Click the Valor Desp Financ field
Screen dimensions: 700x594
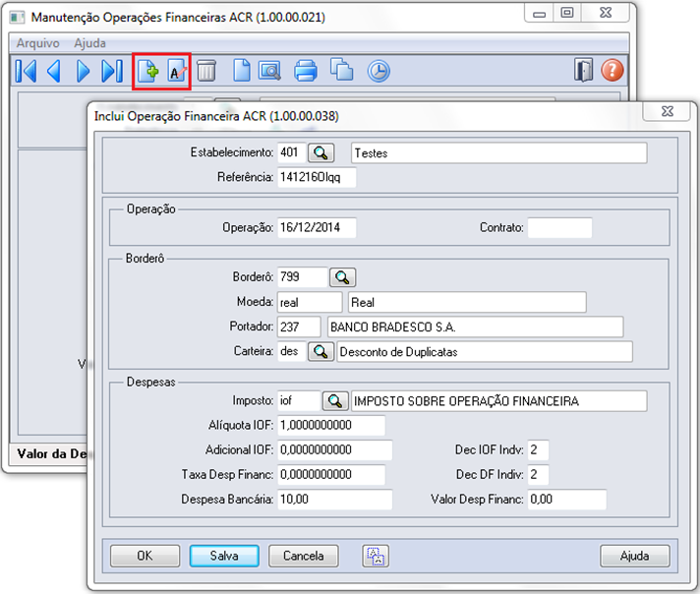[x=567, y=500]
